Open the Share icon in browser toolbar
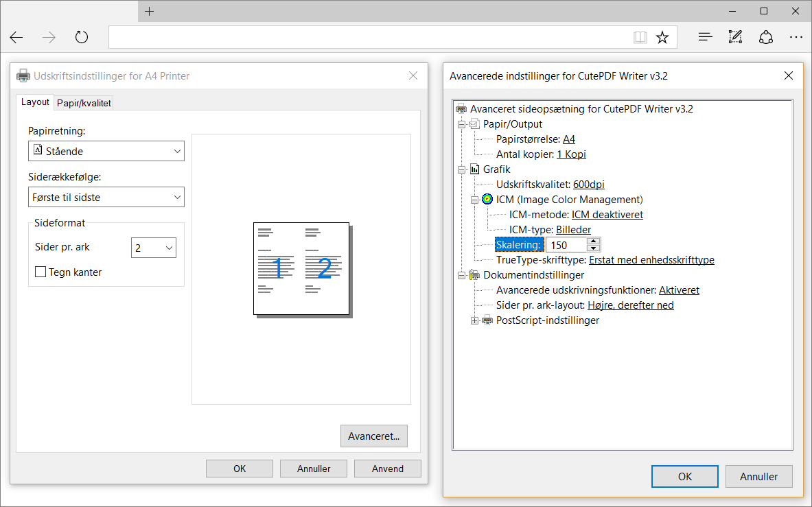This screenshot has height=507, width=812. (766, 37)
